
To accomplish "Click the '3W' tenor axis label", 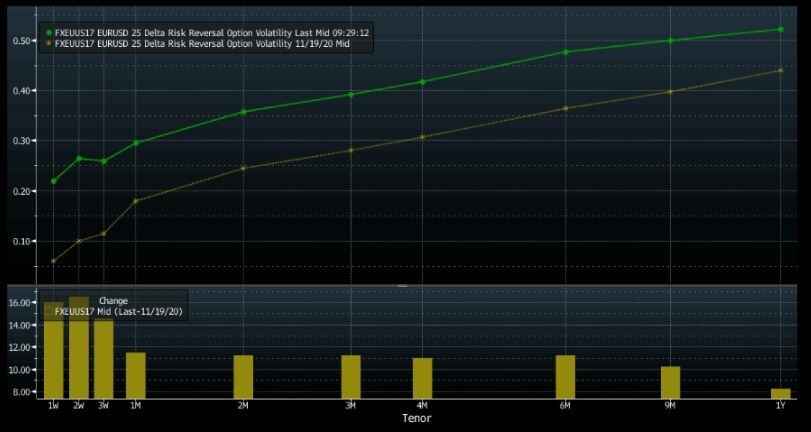I will coord(103,406).
